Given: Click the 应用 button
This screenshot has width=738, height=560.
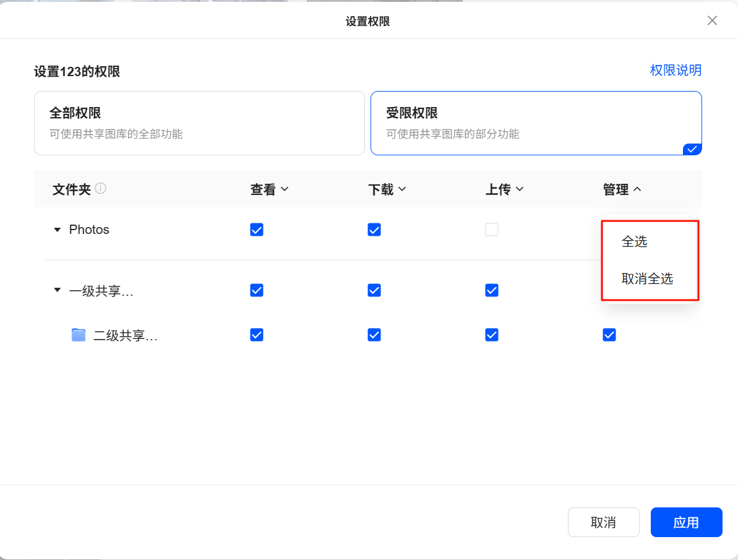Looking at the screenshot, I should pyautogui.click(x=686, y=522).
